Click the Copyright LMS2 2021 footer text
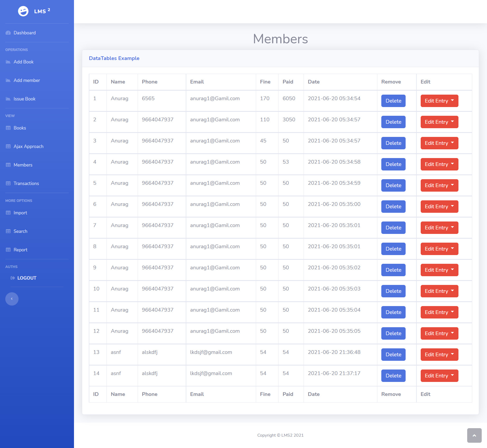 pos(280,435)
